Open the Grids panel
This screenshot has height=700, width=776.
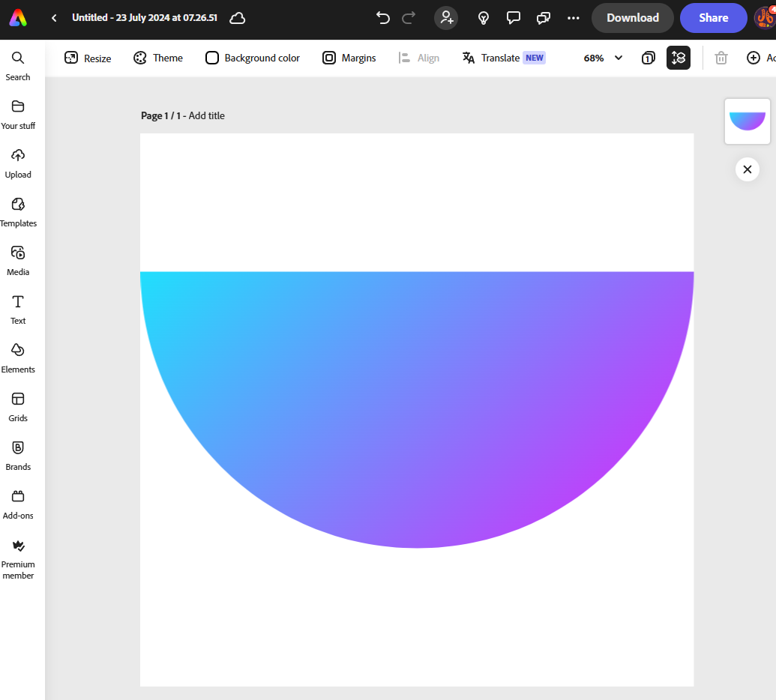18,406
